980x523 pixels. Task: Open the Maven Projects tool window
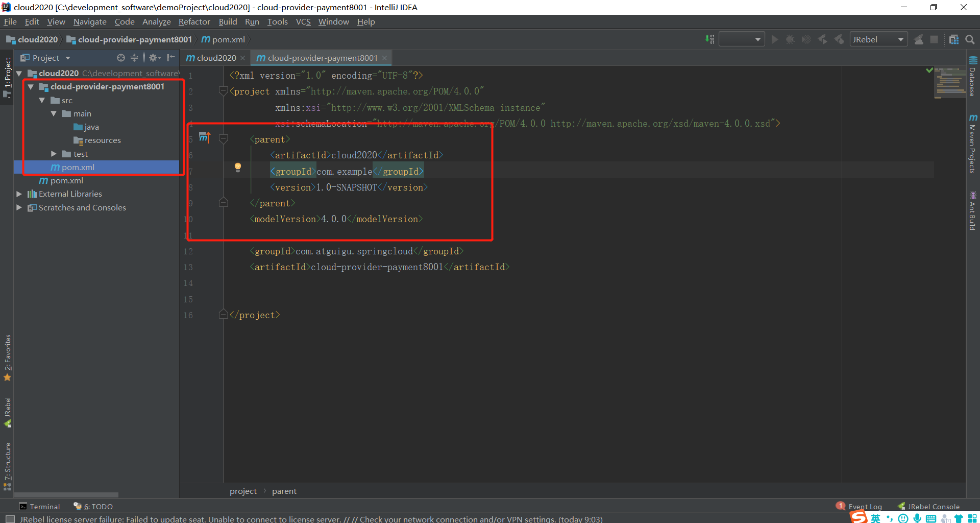tap(973, 144)
